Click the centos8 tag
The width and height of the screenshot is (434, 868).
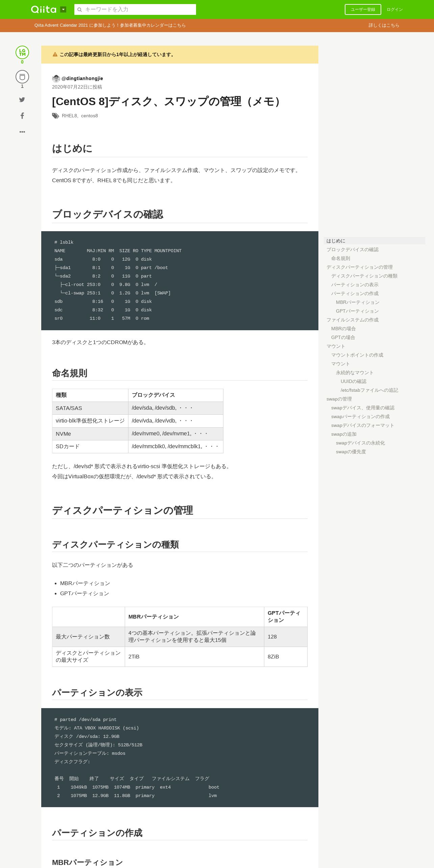(89, 116)
